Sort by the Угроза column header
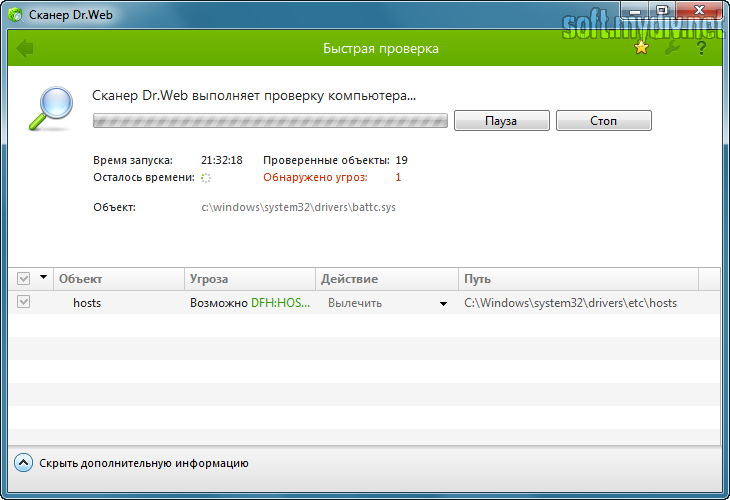The height and width of the screenshot is (500, 730). (250, 279)
